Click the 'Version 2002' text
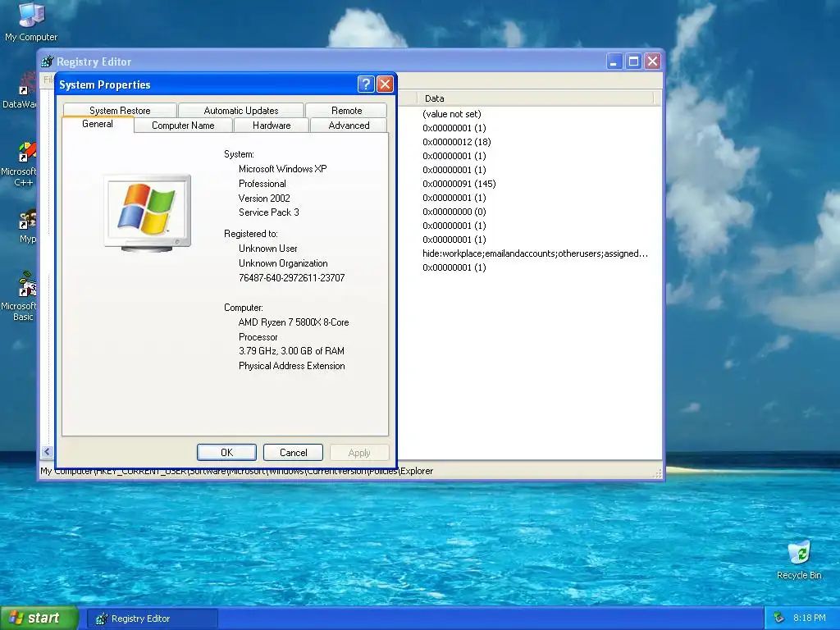This screenshot has width=840, height=630. coord(264,199)
